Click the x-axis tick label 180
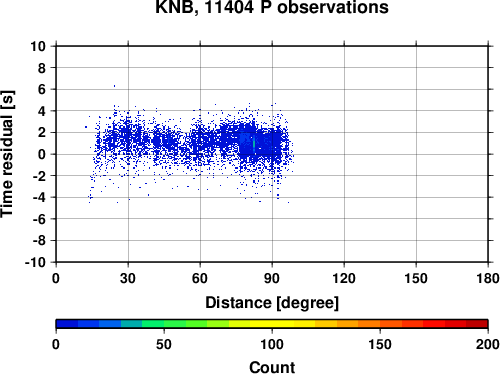The width and height of the screenshot is (500, 374). (488, 278)
